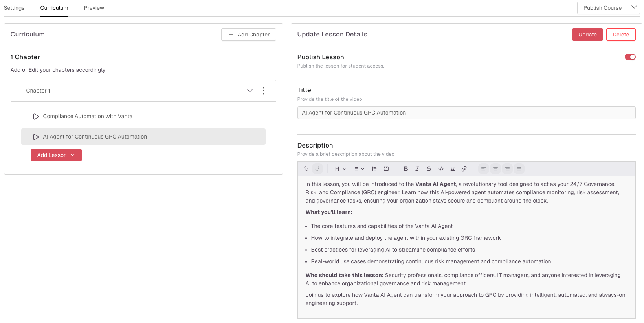
Task: Switch to the Settings tab
Action: (x=14, y=8)
